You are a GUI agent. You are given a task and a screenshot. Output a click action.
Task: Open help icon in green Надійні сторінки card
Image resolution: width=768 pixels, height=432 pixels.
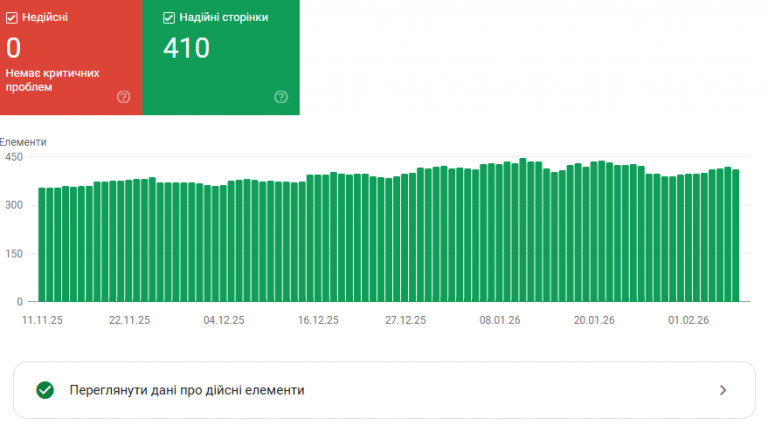[x=281, y=97]
